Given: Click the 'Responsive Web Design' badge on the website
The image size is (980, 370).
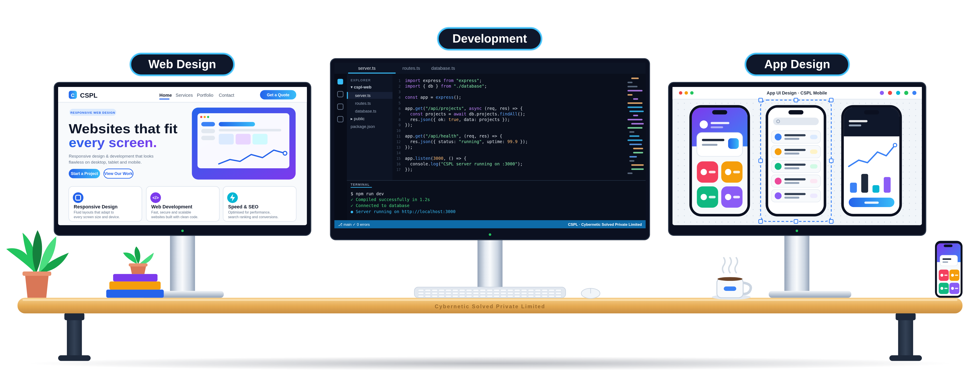Looking at the screenshot, I should pos(92,113).
